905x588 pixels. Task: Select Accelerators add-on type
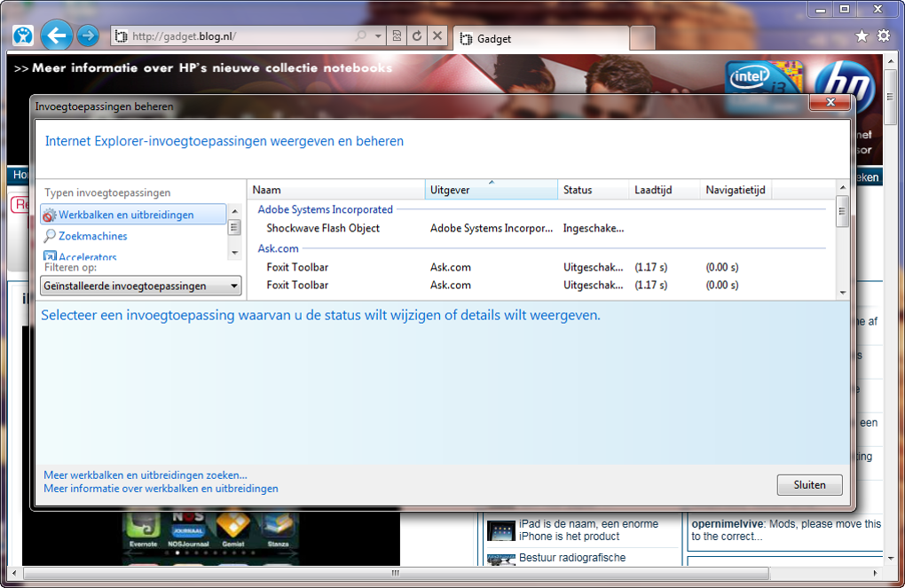click(87, 257)
